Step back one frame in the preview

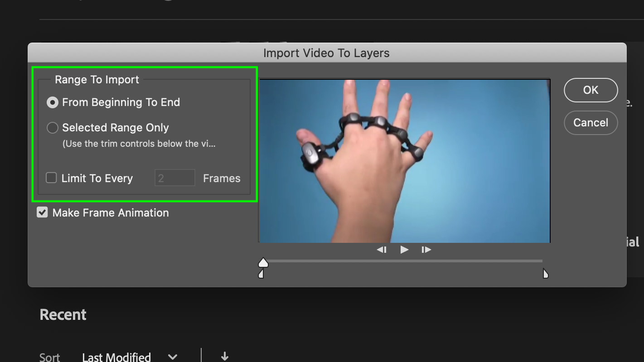382,249
